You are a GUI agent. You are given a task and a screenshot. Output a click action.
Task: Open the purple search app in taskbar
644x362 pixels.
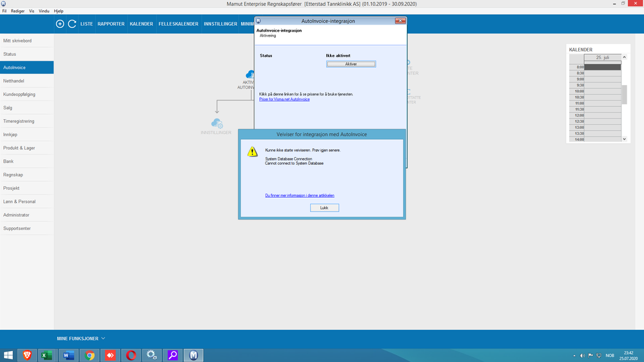[173, 355]
